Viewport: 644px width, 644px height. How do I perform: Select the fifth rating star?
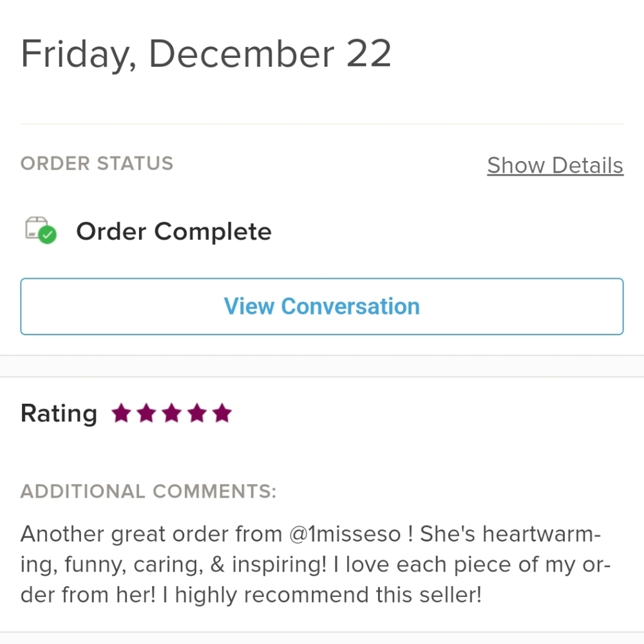pos(222,413)
